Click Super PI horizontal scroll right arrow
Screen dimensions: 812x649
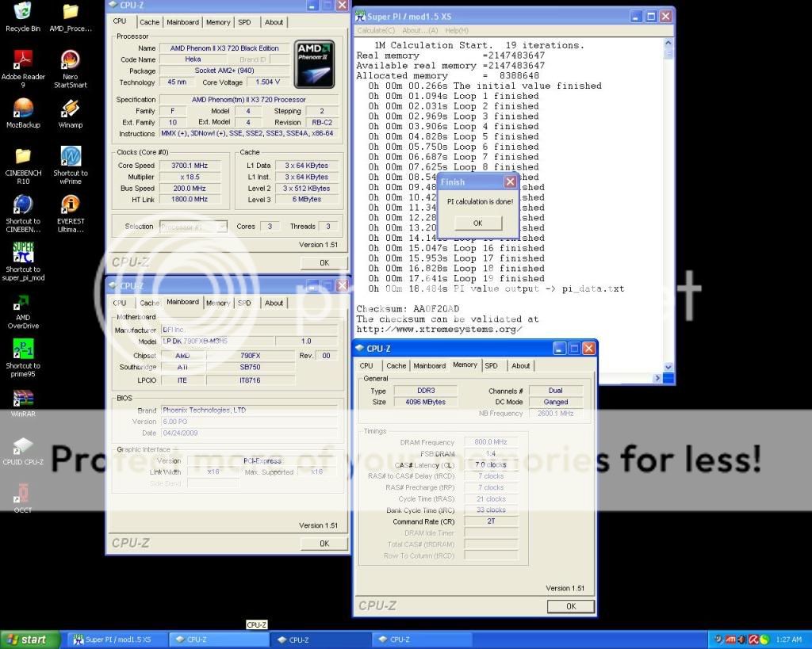[x=657, y=378]
